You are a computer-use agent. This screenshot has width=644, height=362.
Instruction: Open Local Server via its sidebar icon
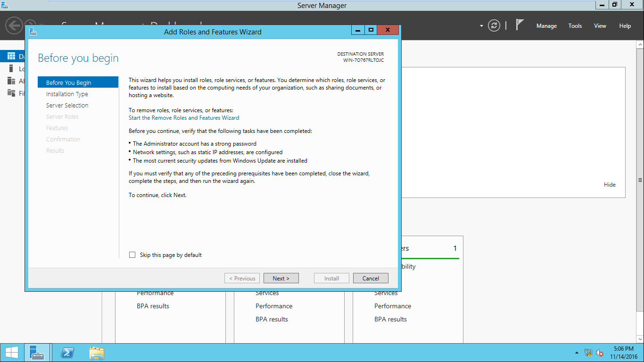[11, 69]
